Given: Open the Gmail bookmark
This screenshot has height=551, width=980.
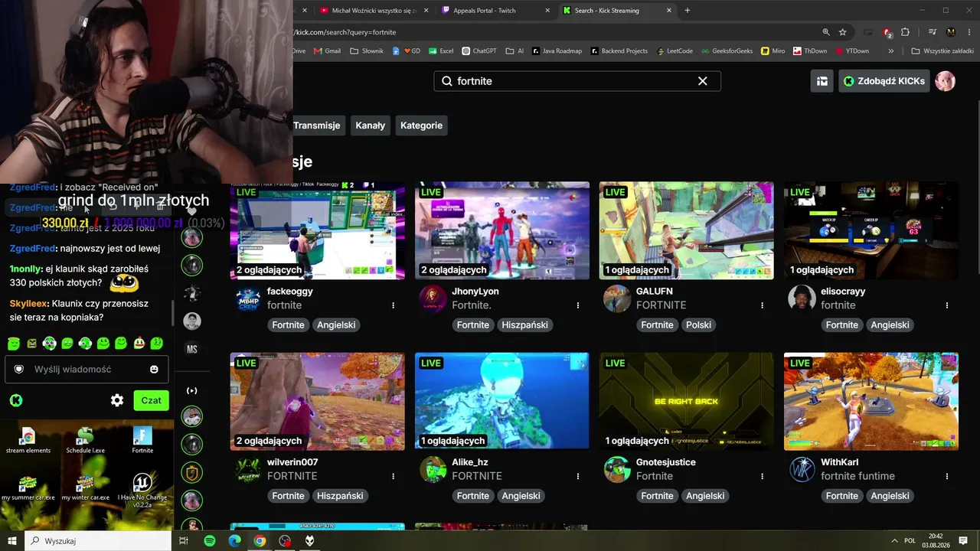Looking at the screenshot, I should pos(327,51).
